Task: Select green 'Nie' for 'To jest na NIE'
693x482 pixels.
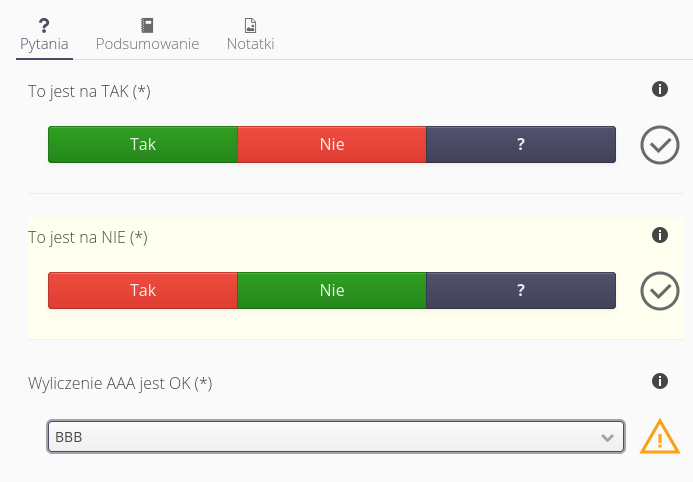Action: [332, 290]
